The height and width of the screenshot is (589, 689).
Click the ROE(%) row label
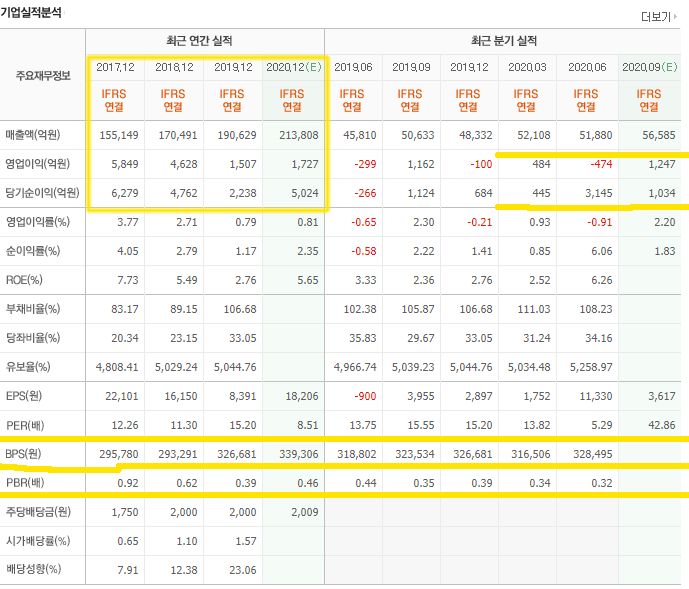point(24,280)
